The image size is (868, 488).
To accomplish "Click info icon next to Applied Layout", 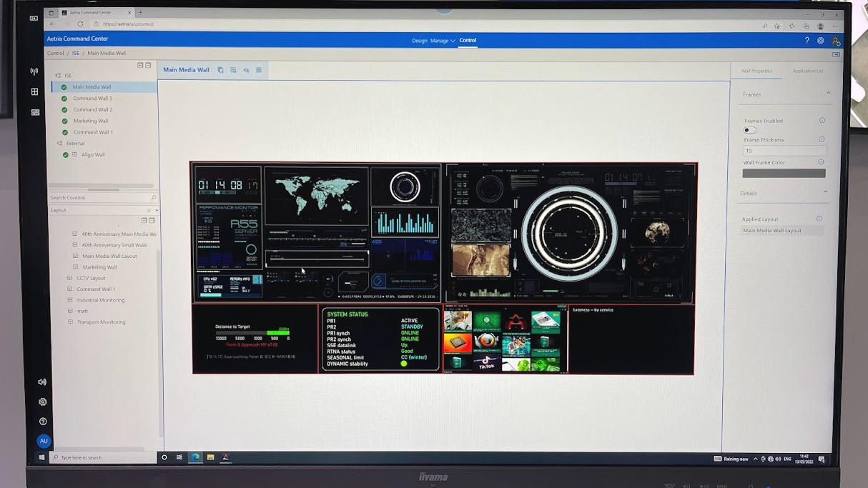I will (819, 219).
